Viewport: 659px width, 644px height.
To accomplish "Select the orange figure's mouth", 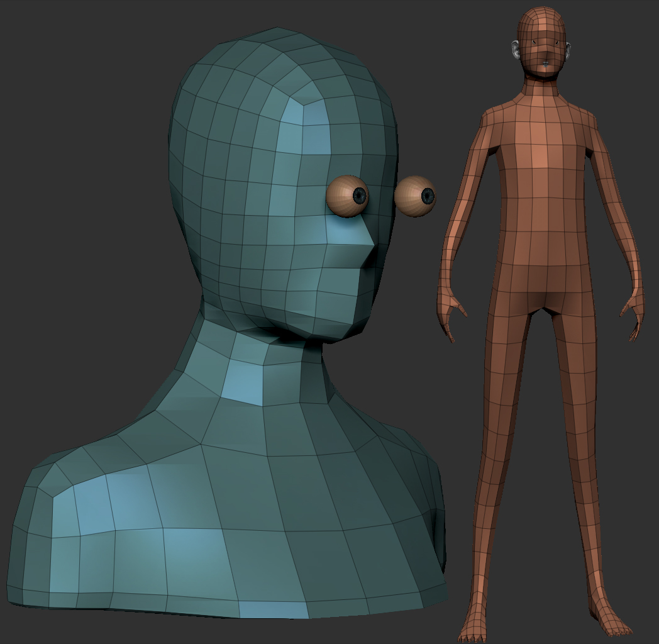I will [545, 64].
